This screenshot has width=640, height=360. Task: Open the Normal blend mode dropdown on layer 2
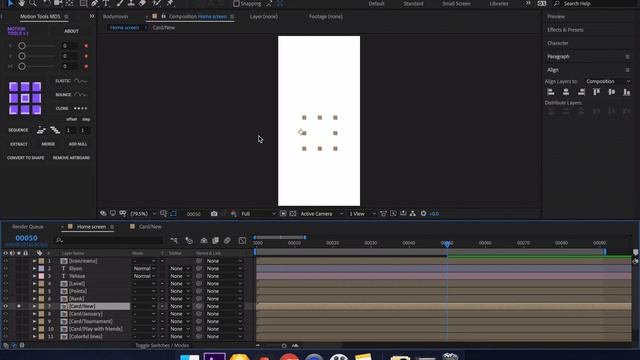click(144, 269)
